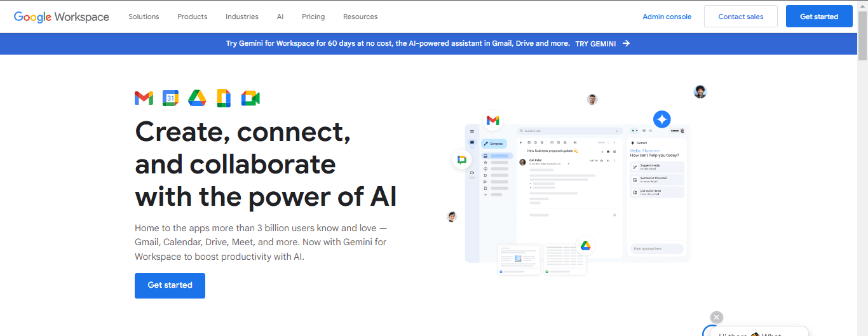Click the Drive icon above the headline
The image size is (868, 336).
tap(197, 98)
